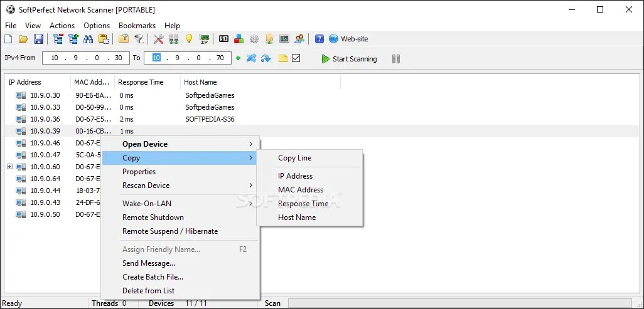This screenshot has width=644, height=309.
Task: Open the WMI toolbar icon
Action: coord(224,39)
